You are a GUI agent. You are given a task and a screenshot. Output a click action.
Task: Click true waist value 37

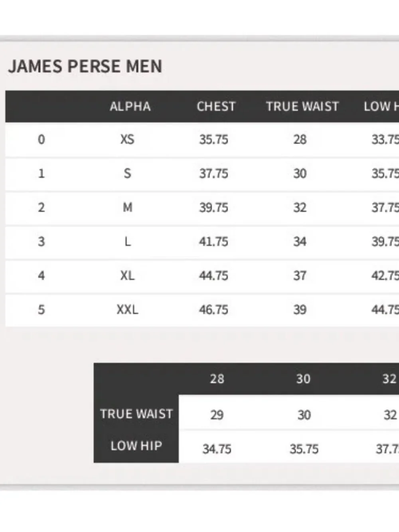tap(300, 276)
